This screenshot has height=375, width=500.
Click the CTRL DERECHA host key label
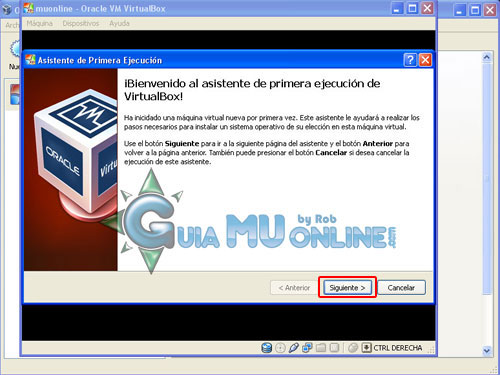coord(398,348)
